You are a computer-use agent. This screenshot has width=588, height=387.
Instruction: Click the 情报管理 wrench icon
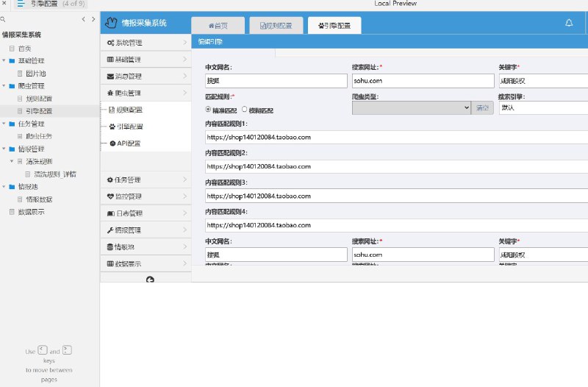pyautogui.click(x=110, y=230)
